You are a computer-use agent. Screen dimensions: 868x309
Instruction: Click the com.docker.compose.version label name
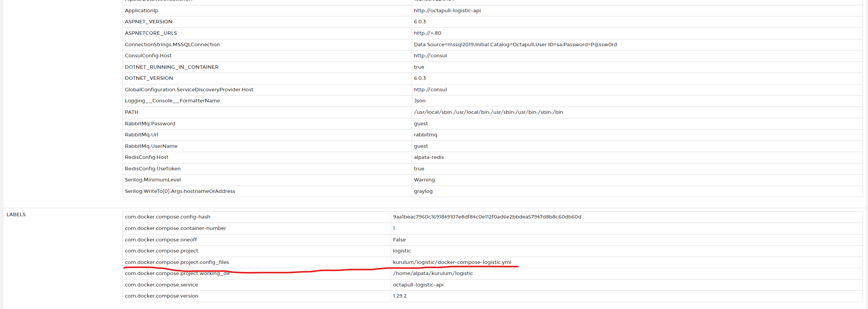tap(161, 296)
